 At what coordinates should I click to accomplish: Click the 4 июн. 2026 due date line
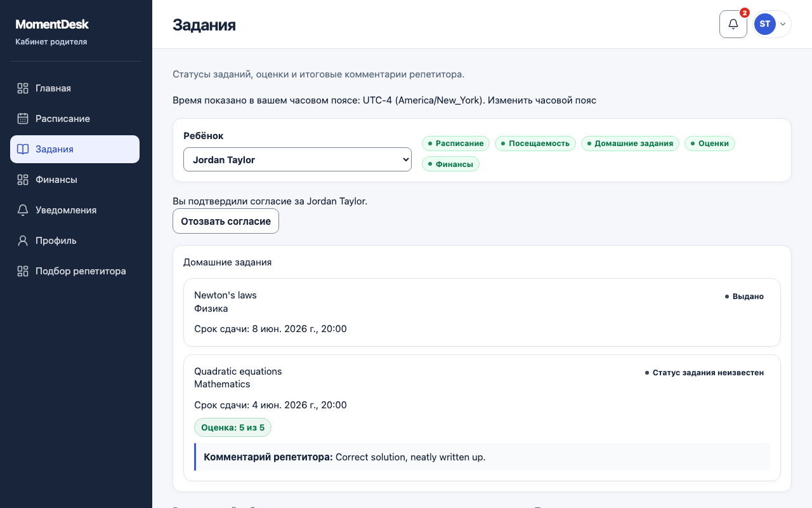coord(270,405)
